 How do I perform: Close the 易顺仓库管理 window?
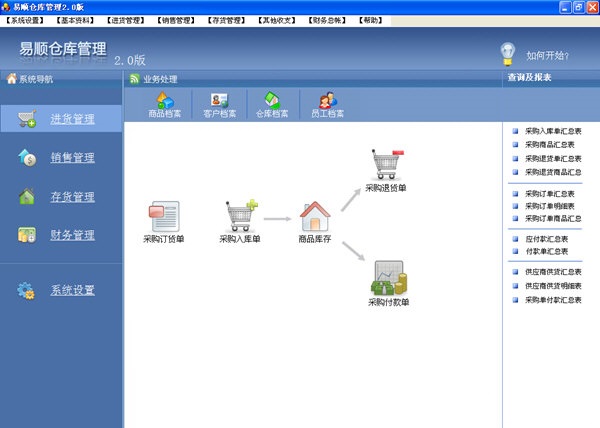pos(592,7)
